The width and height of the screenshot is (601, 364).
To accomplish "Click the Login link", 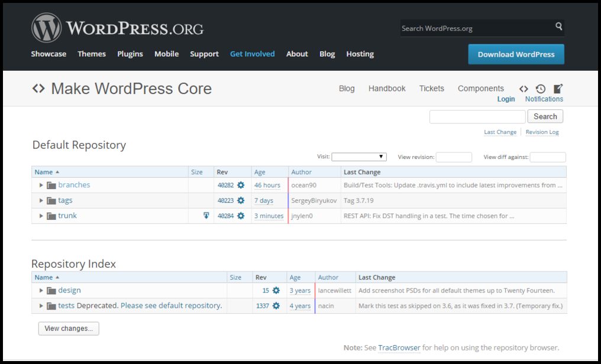I will pyautogui.click(x=506, y=99).
